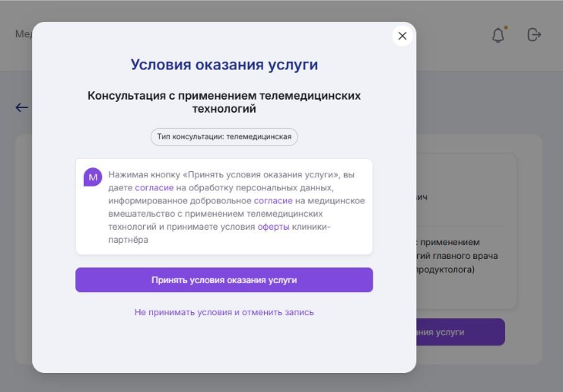Viewport: 563px width, 392px height.
Task: Click «Не принимать условия и отменить запись»
Action: tap(224, 312)
